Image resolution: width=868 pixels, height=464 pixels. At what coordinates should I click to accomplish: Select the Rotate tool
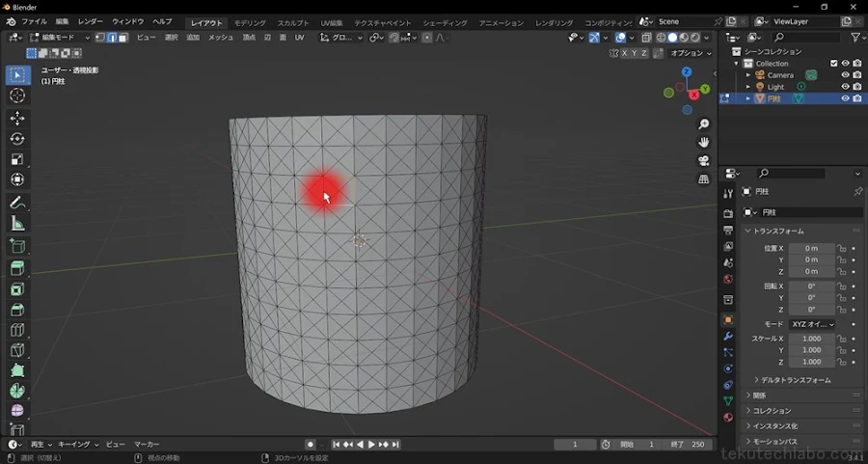17,138
